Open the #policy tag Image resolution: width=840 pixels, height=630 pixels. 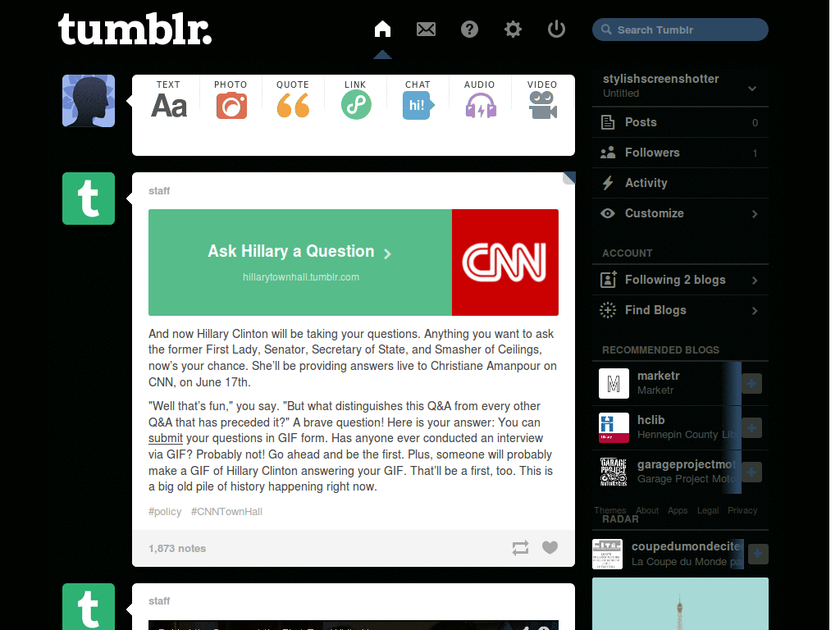pos(165,512)
